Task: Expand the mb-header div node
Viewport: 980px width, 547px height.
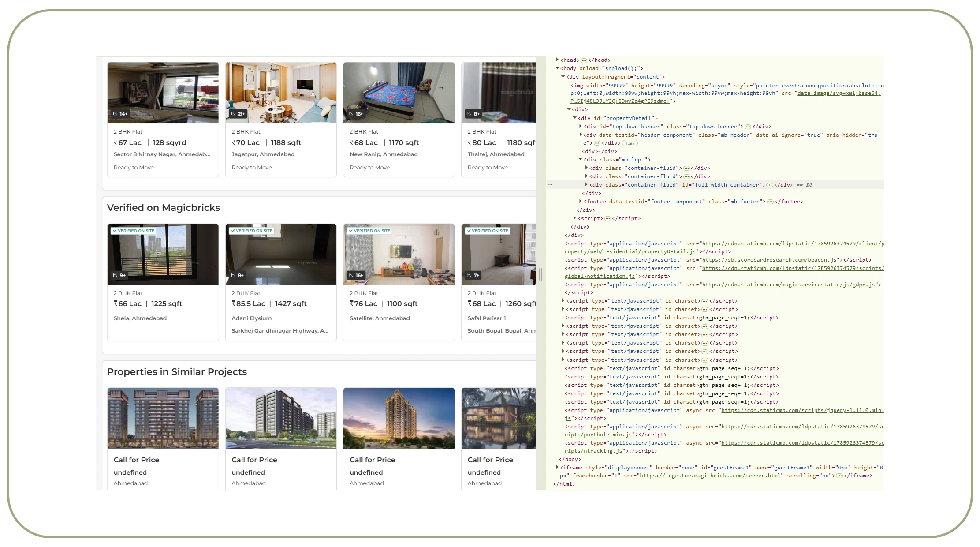Action: pyautogui.click(x=581, y=135)
